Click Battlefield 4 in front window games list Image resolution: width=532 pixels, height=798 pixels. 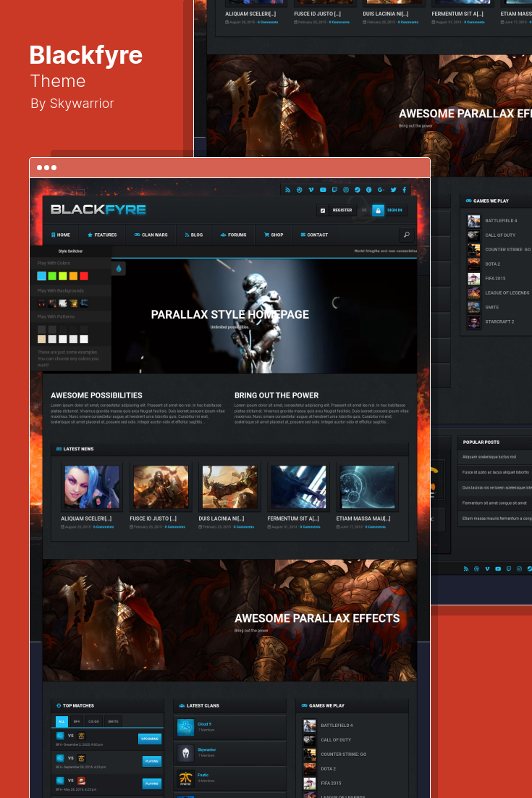click(x=337, y=726)
